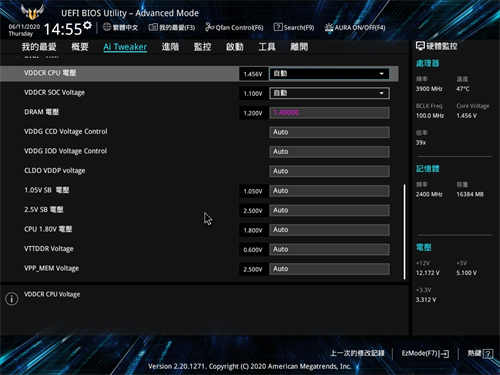Viewport: 500px width, 375px height.
Task: Open MyFavorite (F3) from the top bar
Action: (172, 27)
